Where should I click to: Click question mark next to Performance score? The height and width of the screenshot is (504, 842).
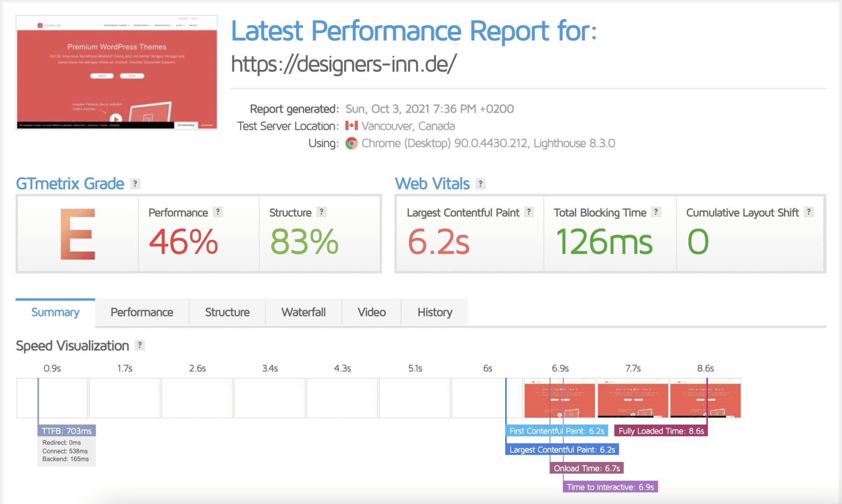218,212
